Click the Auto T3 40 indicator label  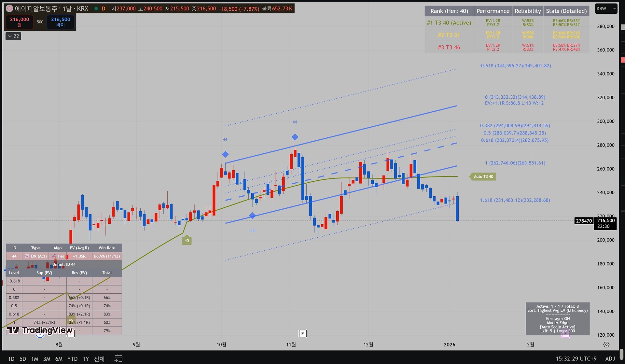tap(483, 176)
